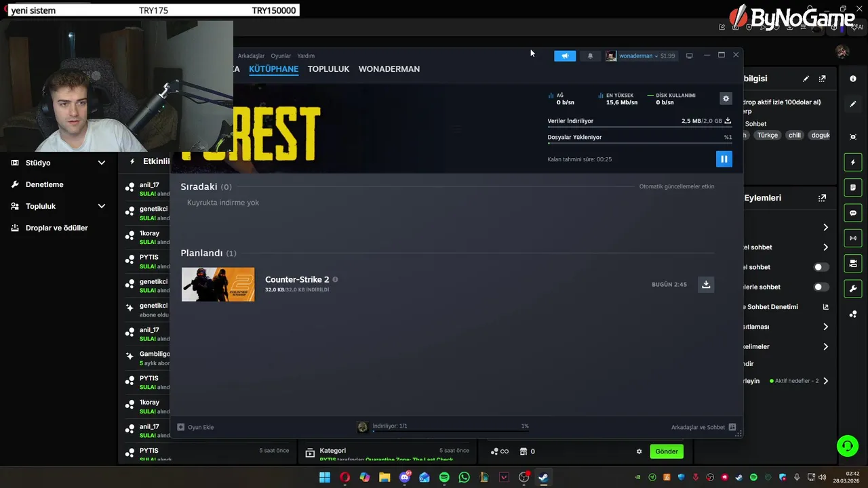Screen dimensions: 868x488
Task: Open Discord from the Windows taskbar
Action: [405, 477]
